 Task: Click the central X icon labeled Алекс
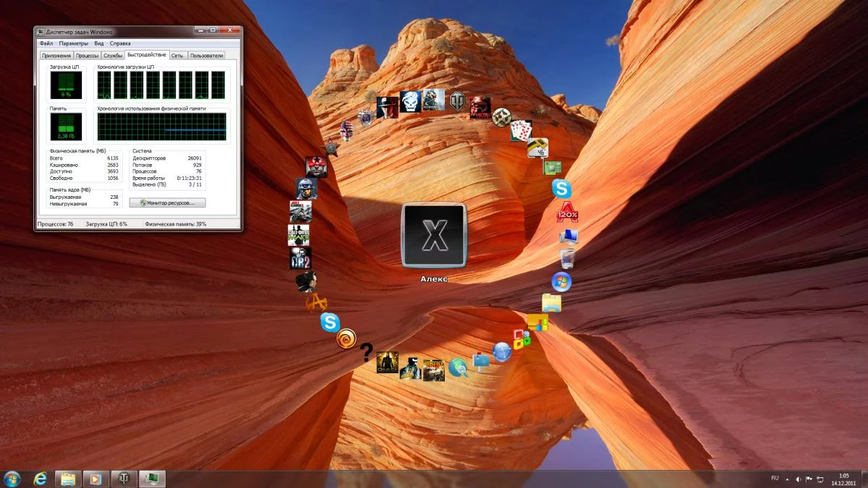(434, 236)
